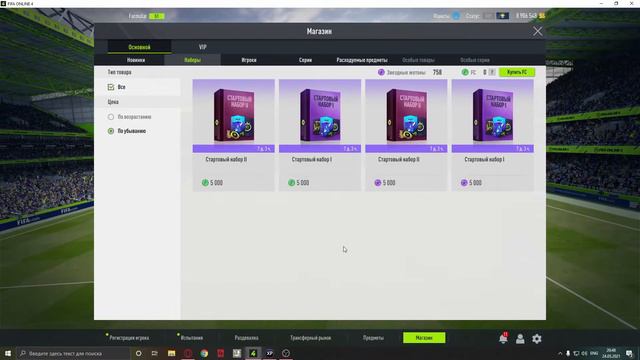The width and height of the screenshot is (640, 360).
Task: Click the keyboard language indicator
Action: coord(594,353)
